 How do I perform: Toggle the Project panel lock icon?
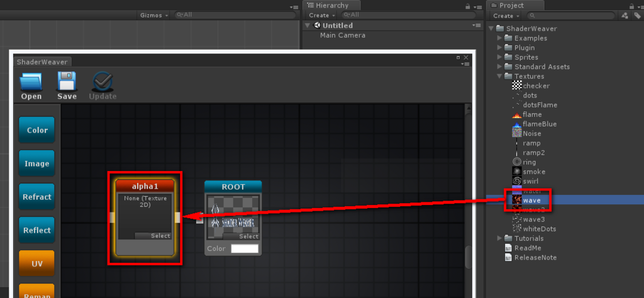click(x=631, y=6)
